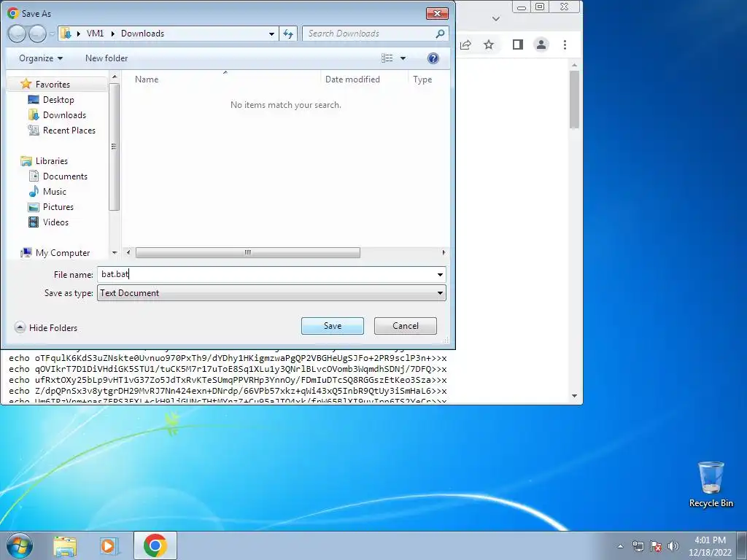Open the Chrome profile avatar icon

coord(541,44)
